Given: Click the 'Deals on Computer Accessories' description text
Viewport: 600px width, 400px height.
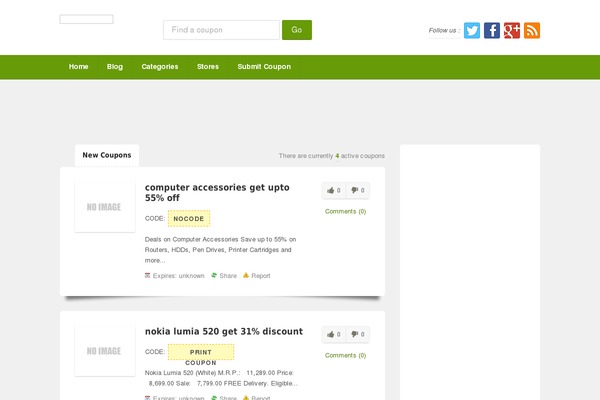Looking at the screenshot, I should click(220, 250).
